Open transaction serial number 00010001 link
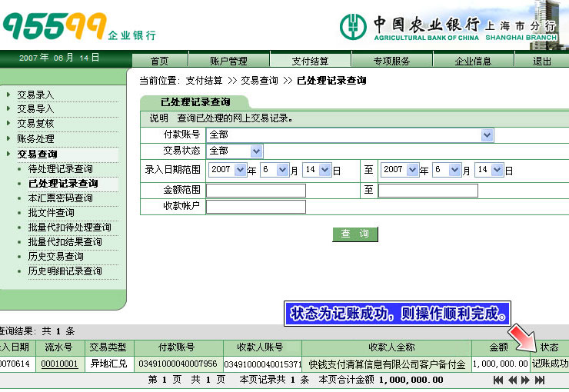 pos(59,364)
